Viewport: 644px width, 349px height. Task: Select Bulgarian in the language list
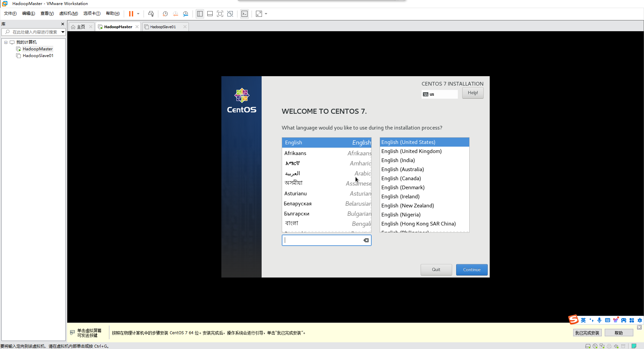(327, 214)
